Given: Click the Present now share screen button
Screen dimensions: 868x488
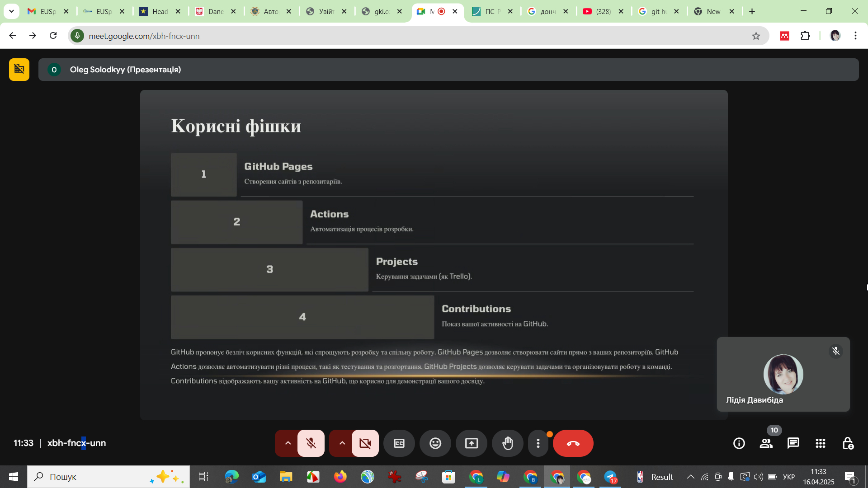Looking at the screenshot, I should coord(472,443).
